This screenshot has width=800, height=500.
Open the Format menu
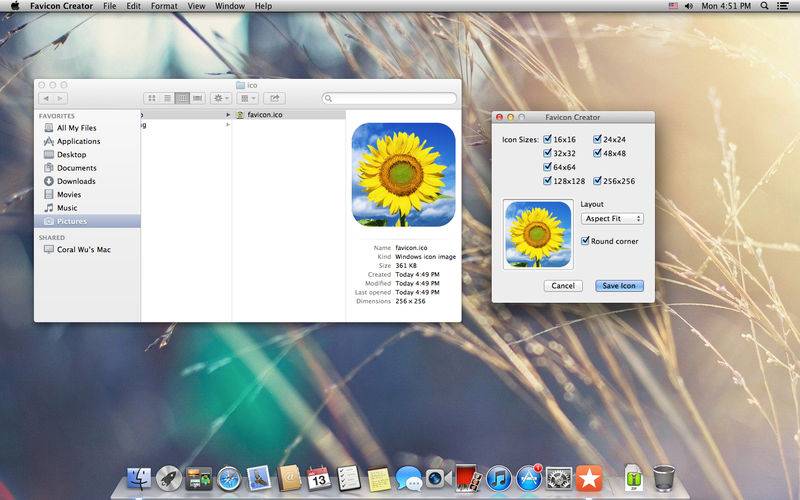click(x=164, y=6)
